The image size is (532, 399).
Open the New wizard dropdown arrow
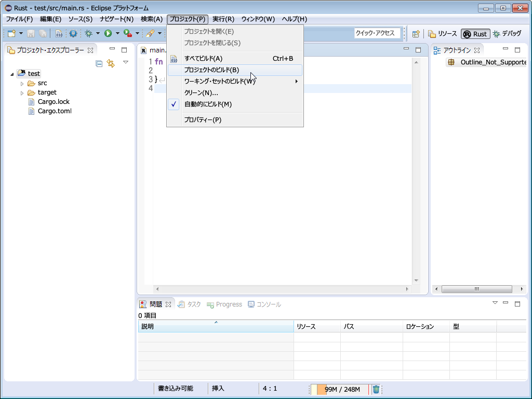pos(21,33)
